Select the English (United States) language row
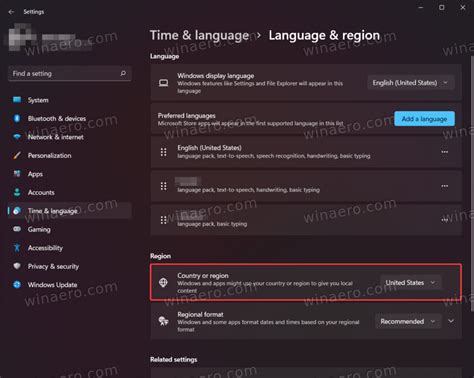 click(x=306, y=152)
